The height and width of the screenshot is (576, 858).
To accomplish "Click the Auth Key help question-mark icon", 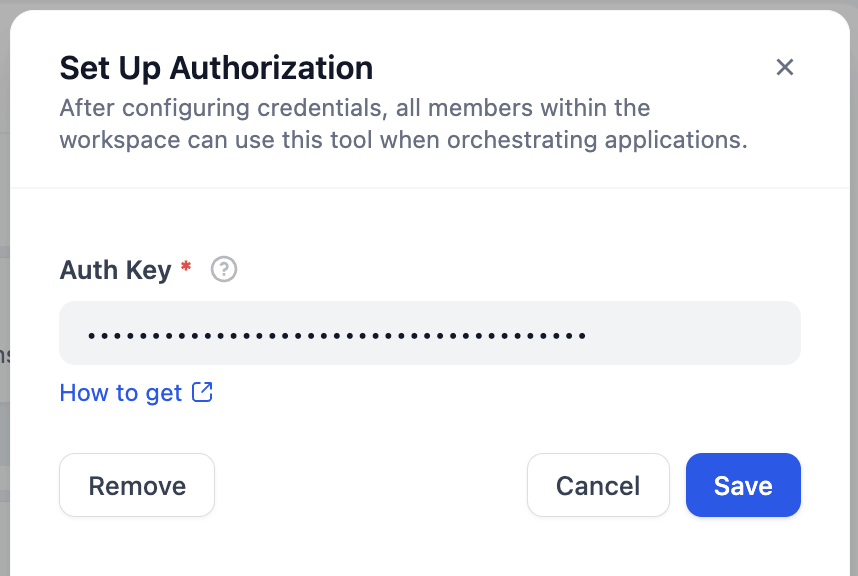I will click(225, 269).
